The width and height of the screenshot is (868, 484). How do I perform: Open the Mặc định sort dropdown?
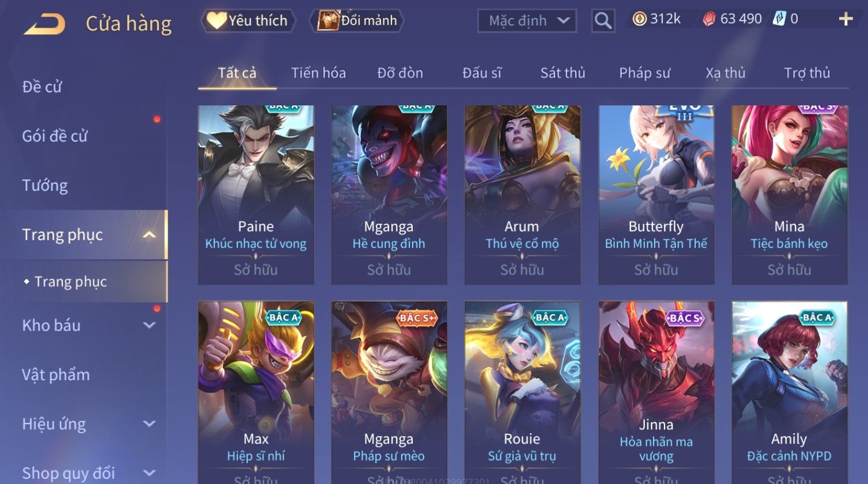(527, 21)
